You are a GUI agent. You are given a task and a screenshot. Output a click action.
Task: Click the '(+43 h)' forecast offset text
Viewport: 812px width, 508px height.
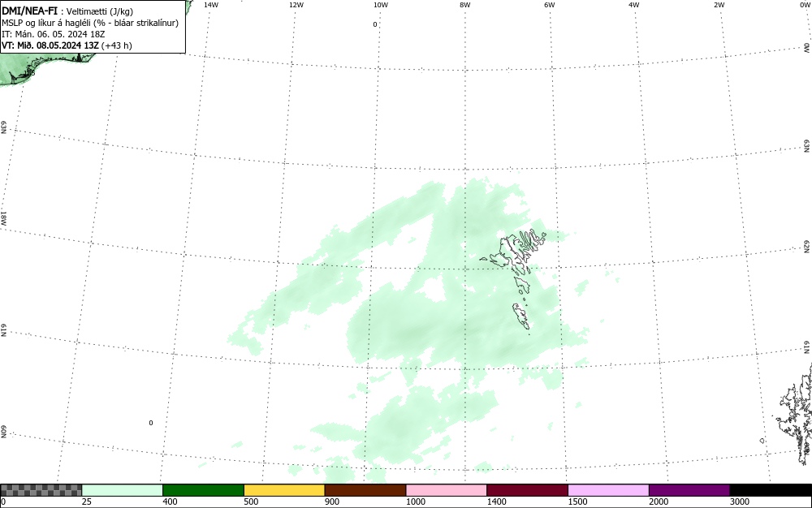pyautogui.click(x=116, y=45)
